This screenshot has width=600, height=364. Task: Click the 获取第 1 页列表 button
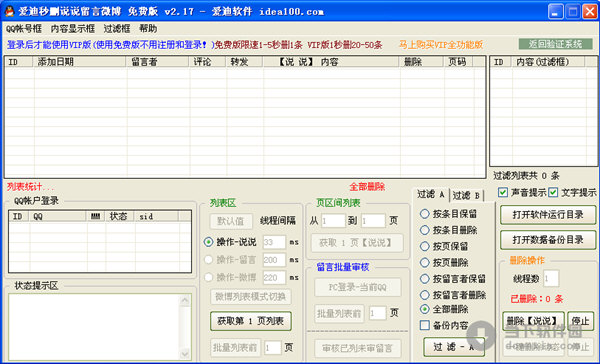pos(251,321)
